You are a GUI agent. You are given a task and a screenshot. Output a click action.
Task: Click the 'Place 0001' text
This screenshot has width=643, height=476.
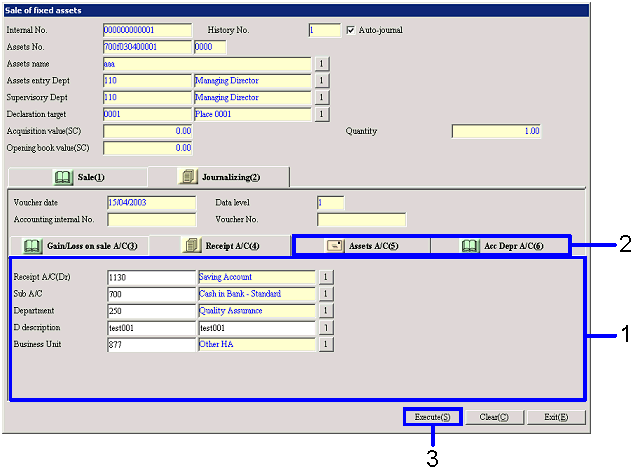click(213, 114)
